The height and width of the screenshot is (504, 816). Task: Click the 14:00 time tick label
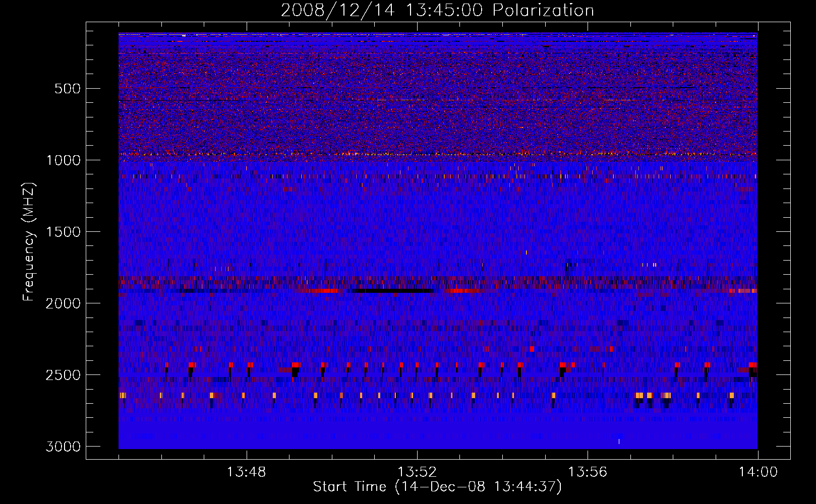click(758, 472)
